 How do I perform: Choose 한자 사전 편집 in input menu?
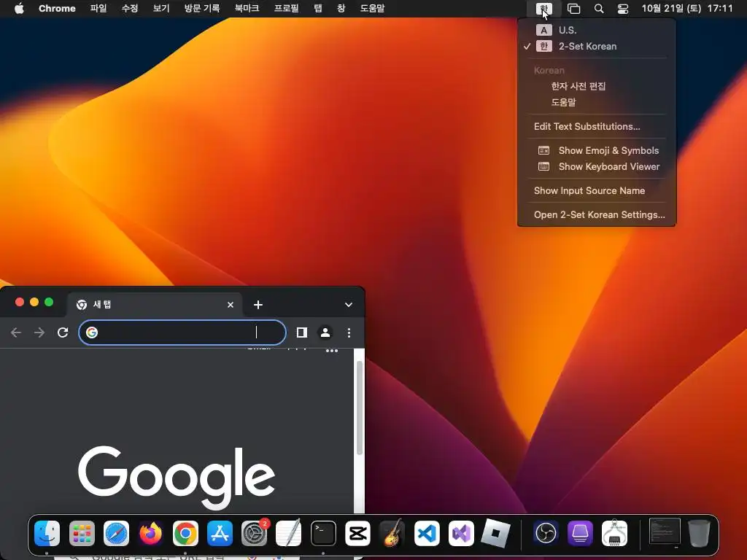click(x=597, y=86)
